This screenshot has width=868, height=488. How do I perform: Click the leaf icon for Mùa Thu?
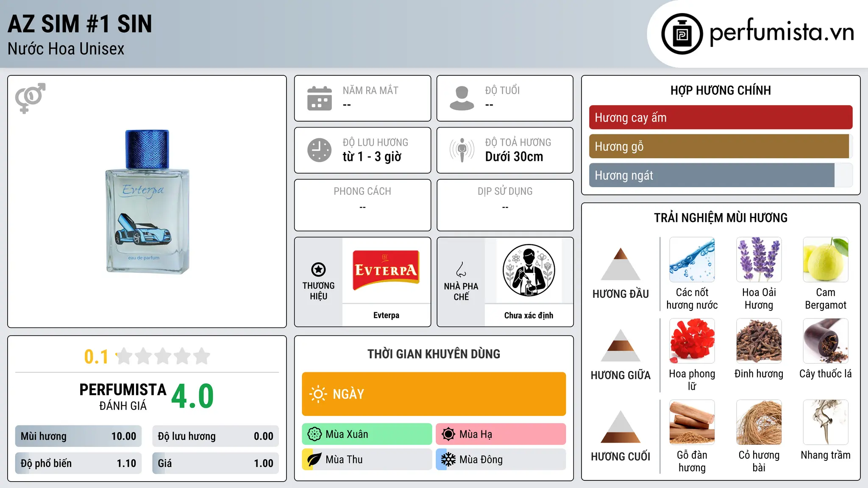pos(314,460)
